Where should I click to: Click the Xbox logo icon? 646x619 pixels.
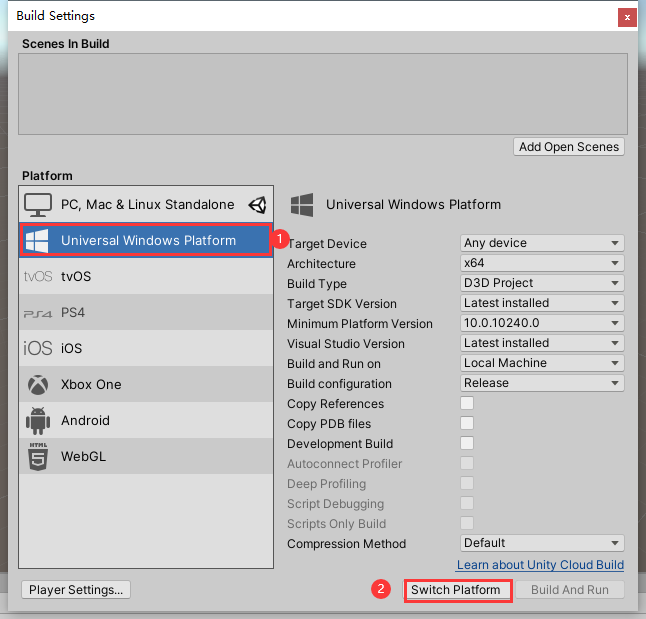[x=38, y=385]
